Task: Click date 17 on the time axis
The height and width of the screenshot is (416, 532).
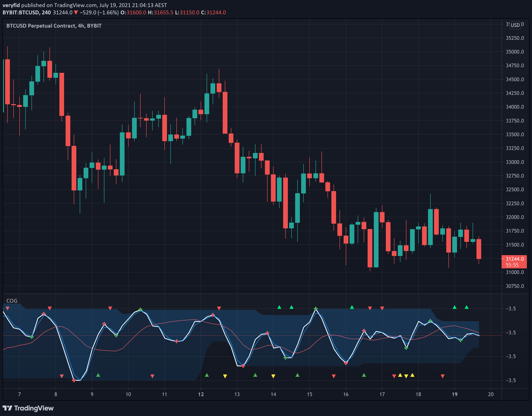Action: [382, 394]
